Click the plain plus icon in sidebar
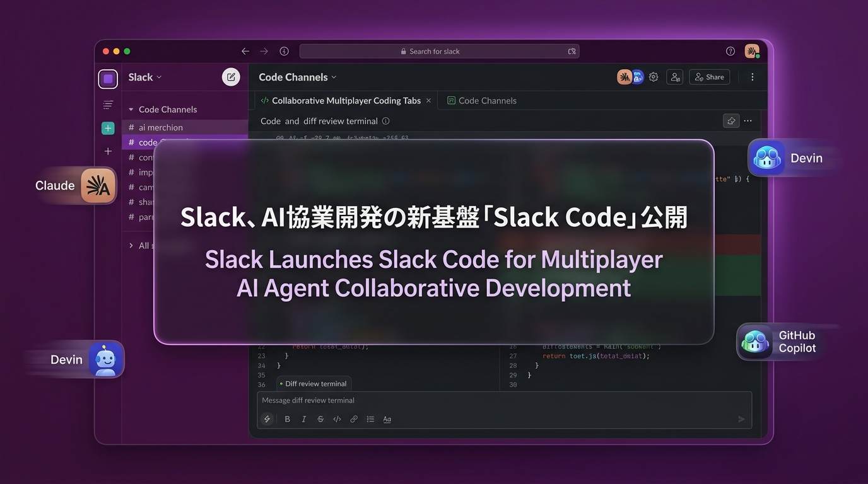Viewport: 868px width, 484px height. coord(108,151)
